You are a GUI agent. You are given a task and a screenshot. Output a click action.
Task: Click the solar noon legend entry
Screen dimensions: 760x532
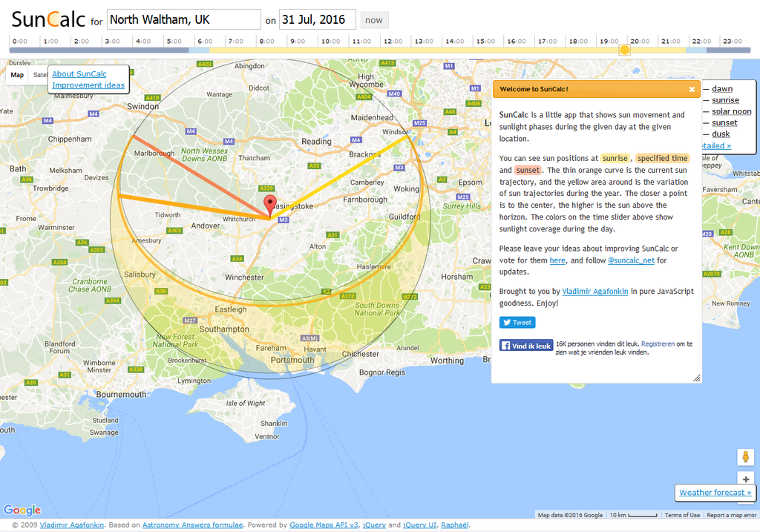click(731, 111)
